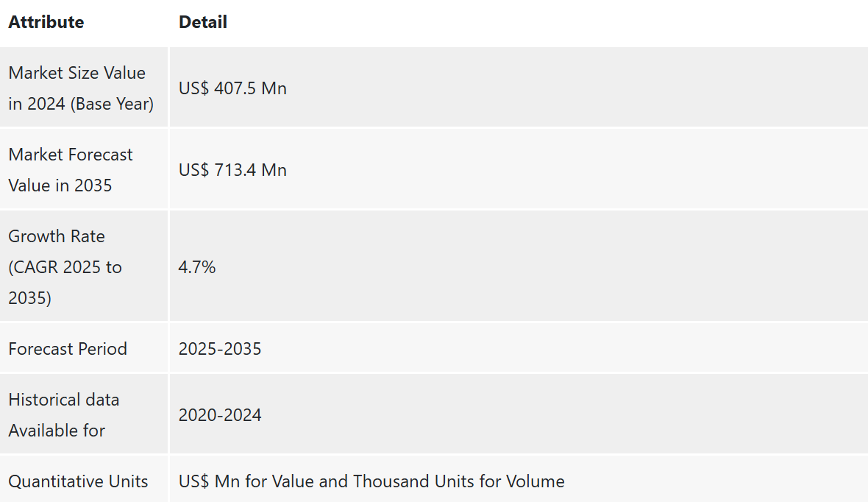Select the Quantitative Units cell
868x502 pixels.
point(84,479)
